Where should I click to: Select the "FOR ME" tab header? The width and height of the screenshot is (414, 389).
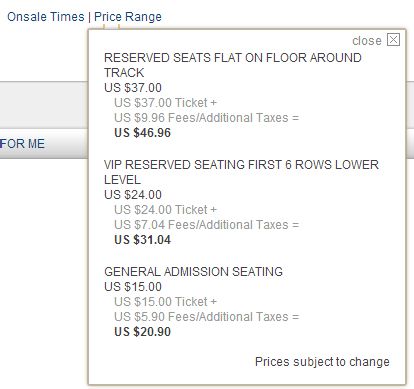pos(22,144)
